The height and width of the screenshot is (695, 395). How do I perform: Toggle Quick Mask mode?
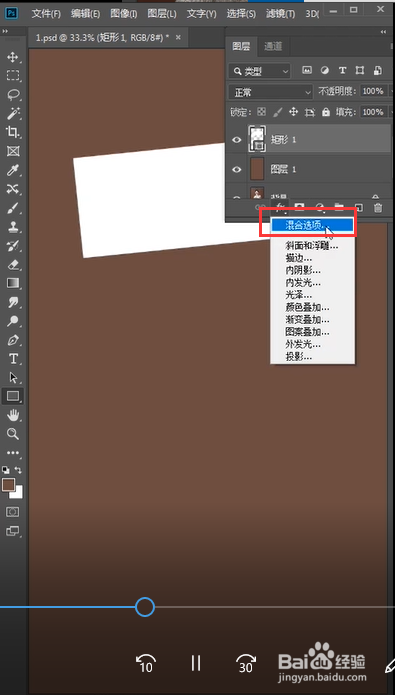tap(13, 512)
